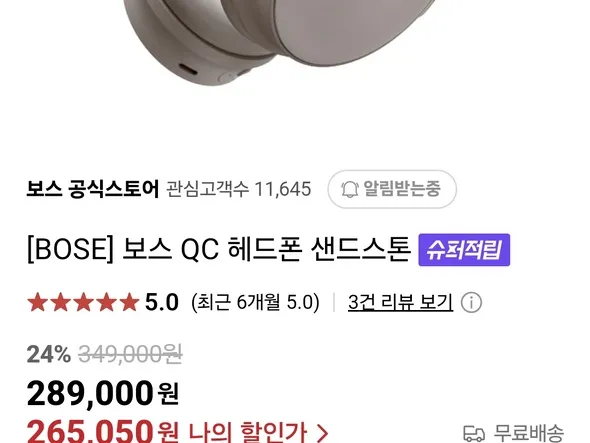Click the 24% discount rate label
Image resolution: width=590 pixels, height=443 pixels.
click(49, 354)
